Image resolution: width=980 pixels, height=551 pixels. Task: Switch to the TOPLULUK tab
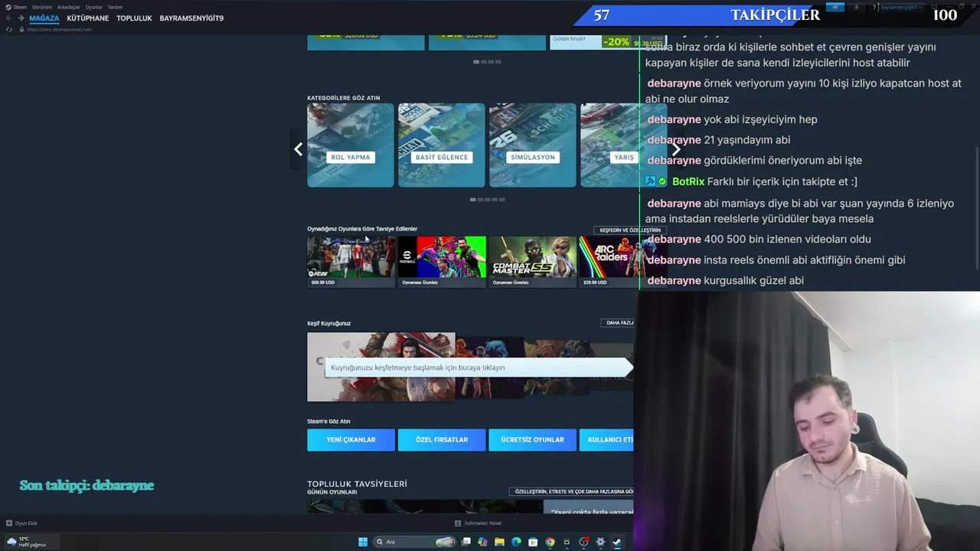[x=134, y=18]
